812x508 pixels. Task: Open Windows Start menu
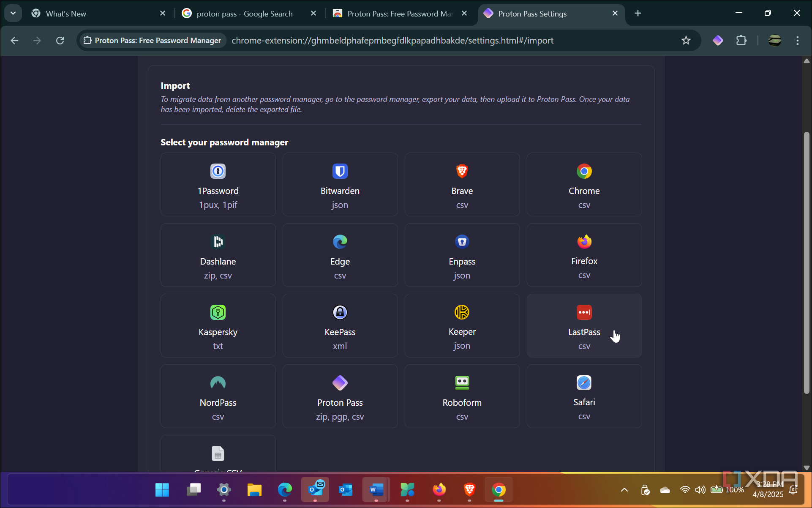point(162,490)
